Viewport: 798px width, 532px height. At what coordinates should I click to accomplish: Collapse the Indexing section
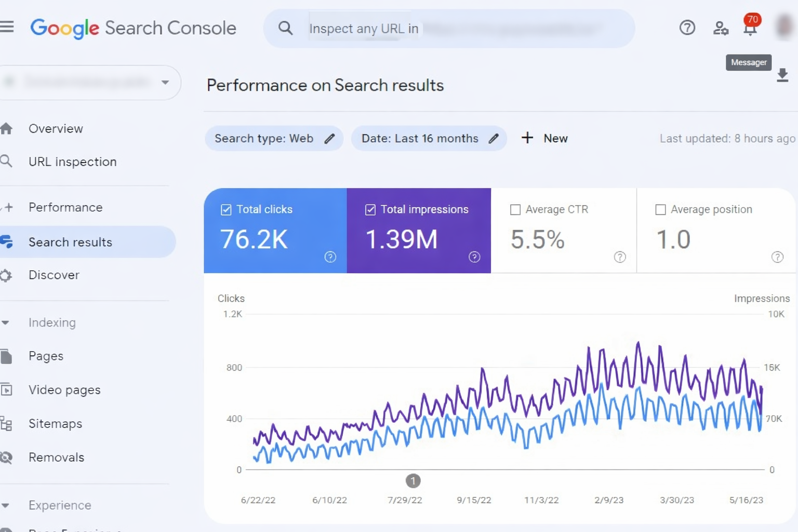[6, 323]
